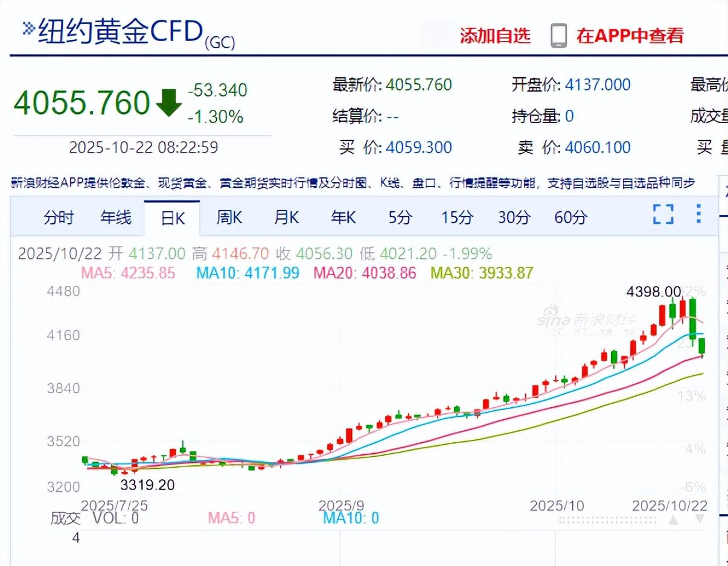
Task: Click the double-chevron icon before 纽约黄金CFD
Action: point(28,29)
